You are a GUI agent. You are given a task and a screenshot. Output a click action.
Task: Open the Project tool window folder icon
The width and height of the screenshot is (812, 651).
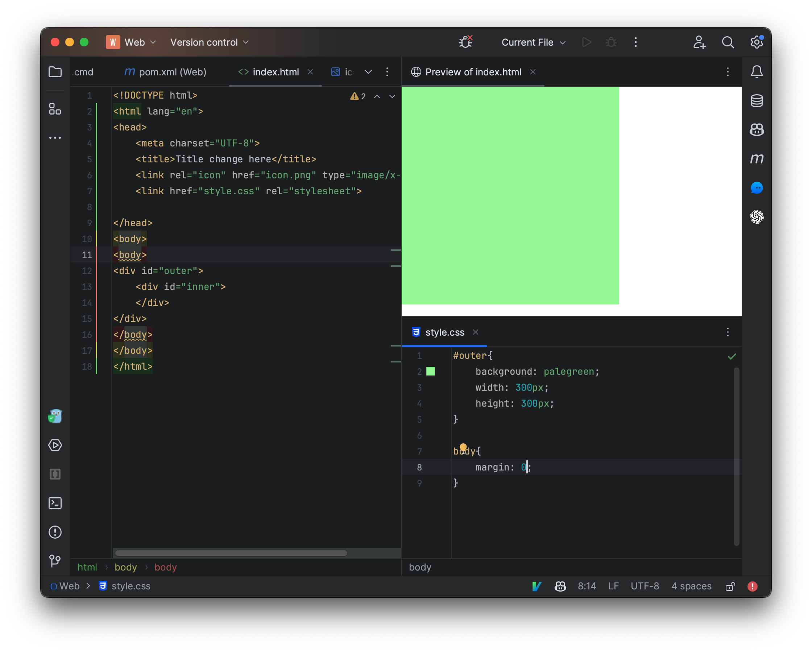pos(55,72)
